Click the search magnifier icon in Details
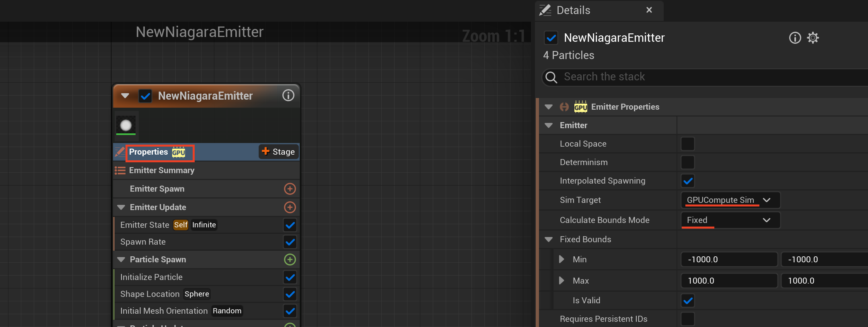The image size is (868, 327). [551, 77]
